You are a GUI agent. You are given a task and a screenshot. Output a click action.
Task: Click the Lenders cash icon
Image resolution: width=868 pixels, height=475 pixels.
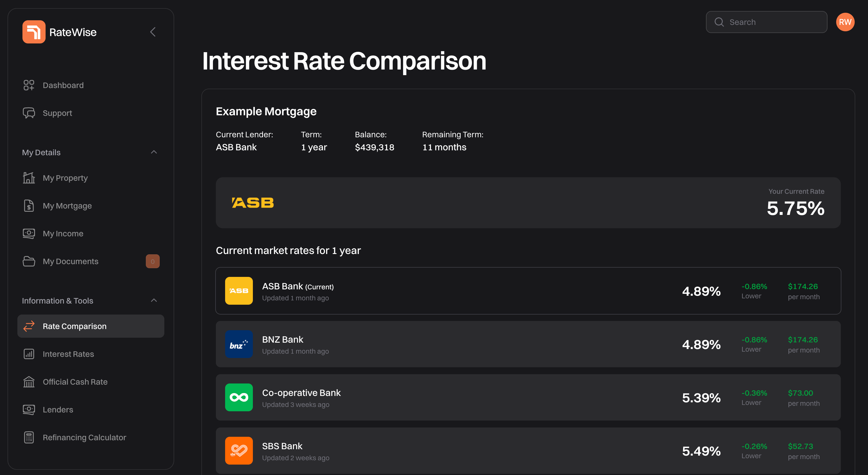point(29,410)
